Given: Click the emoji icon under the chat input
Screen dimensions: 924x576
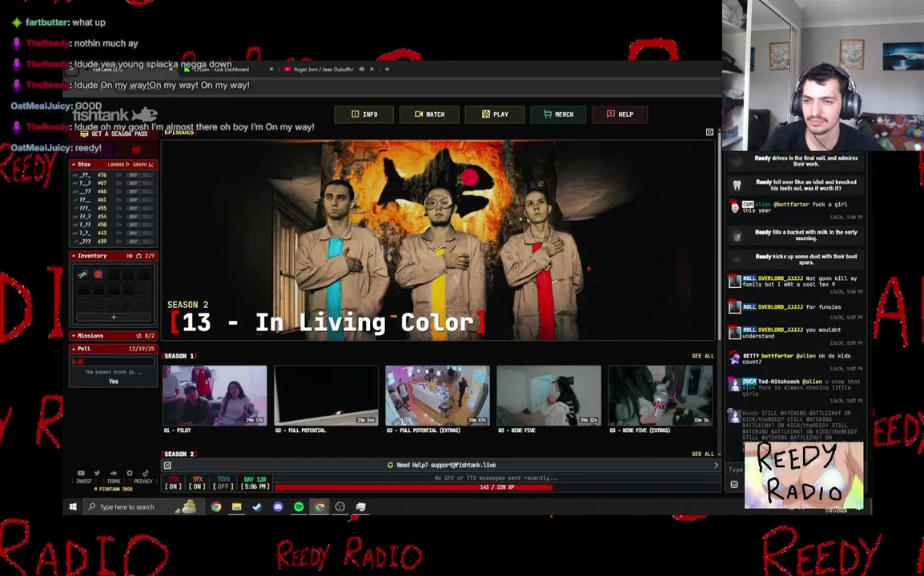Looking at the screenshot, I should point(734,484).
